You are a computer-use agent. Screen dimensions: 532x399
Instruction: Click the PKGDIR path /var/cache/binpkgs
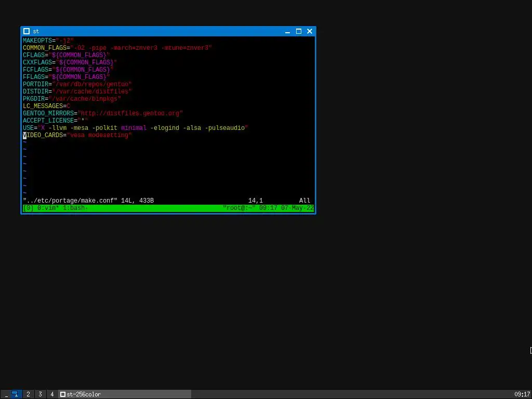[x=85, y=99]
